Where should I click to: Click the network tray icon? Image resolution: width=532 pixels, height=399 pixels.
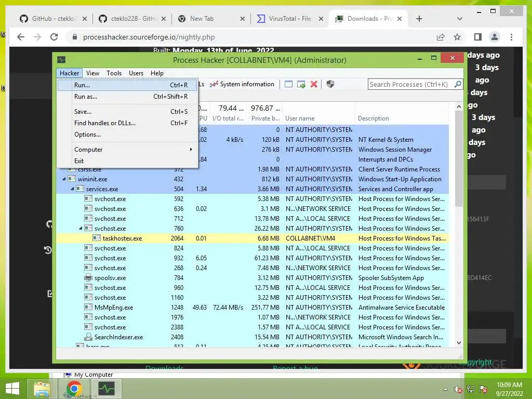[x=471, y=389]
